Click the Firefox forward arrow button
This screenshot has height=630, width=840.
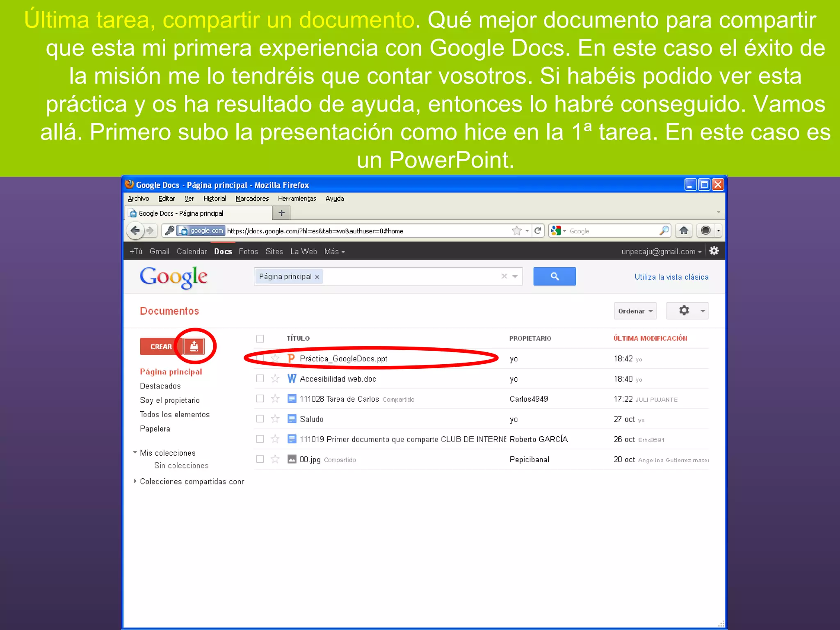coord(151,231)
